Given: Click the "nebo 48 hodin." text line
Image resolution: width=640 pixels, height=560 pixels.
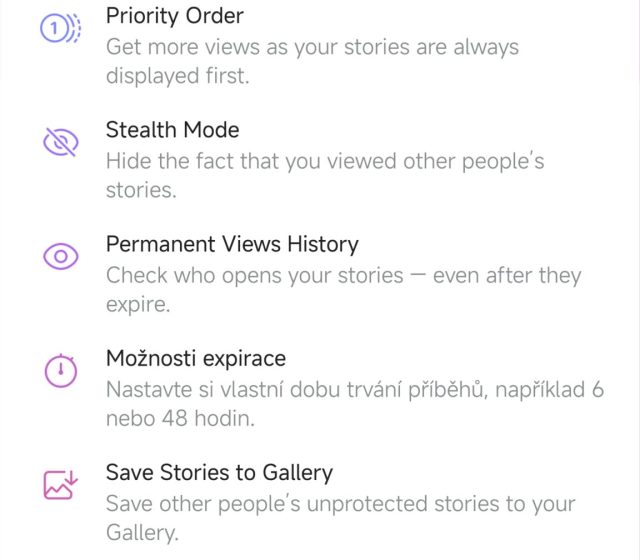Looking at the screenshot, I should pyautogui.click(x=180, y=419).
